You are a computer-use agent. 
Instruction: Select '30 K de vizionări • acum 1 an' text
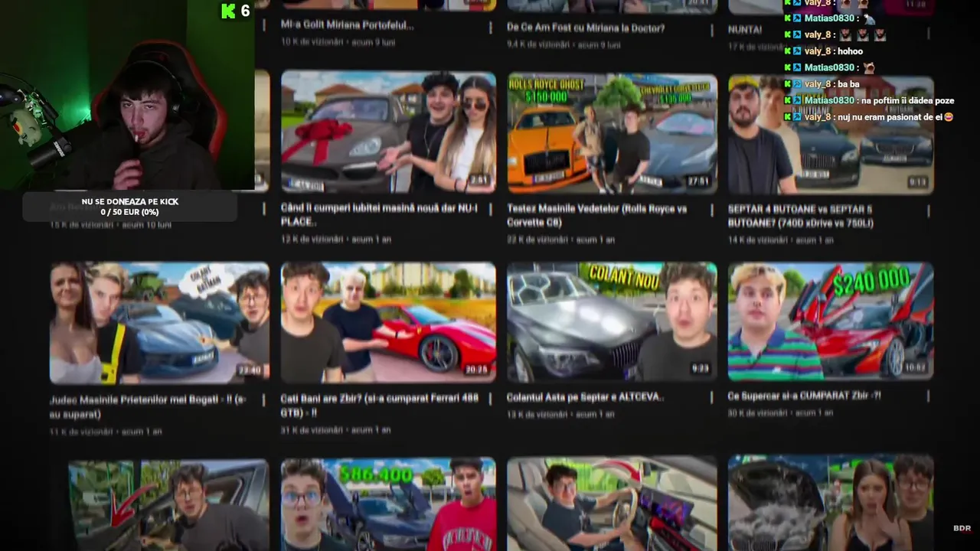coord(781,413)
